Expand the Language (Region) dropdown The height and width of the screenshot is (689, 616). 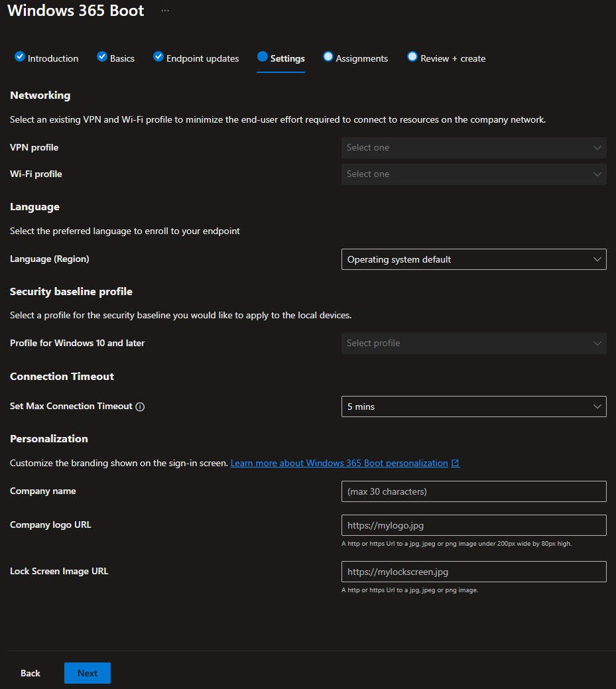[x=473, y=259]
